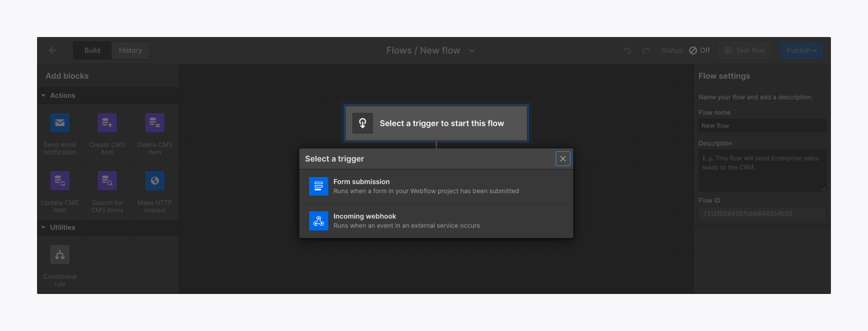Screen dimensions: 868x331
Task: Click the 'Add blocks' panel heading
Action: tap(67, 76)
